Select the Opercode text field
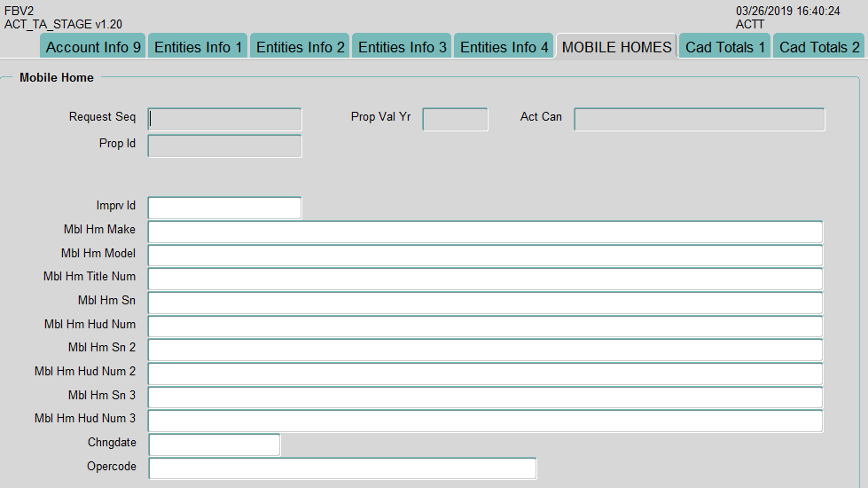 point(342,468)
